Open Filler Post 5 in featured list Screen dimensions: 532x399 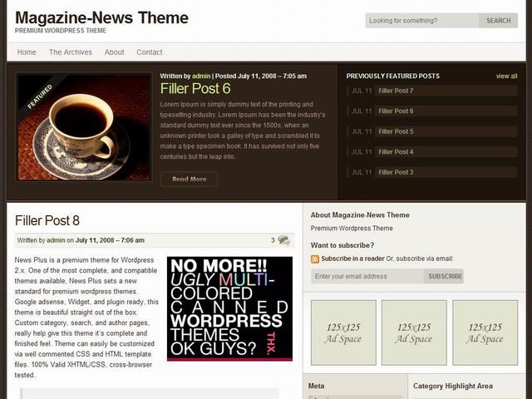(396, 131)
